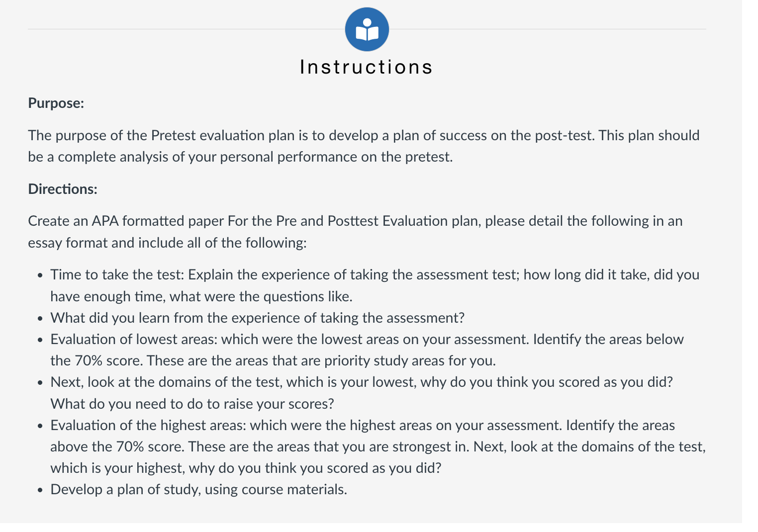Click the 'Next, look at the domains of the test' bullet
The height and width of the screenshot is (532, 758).
pyautogui.click(x=362, y=382)
